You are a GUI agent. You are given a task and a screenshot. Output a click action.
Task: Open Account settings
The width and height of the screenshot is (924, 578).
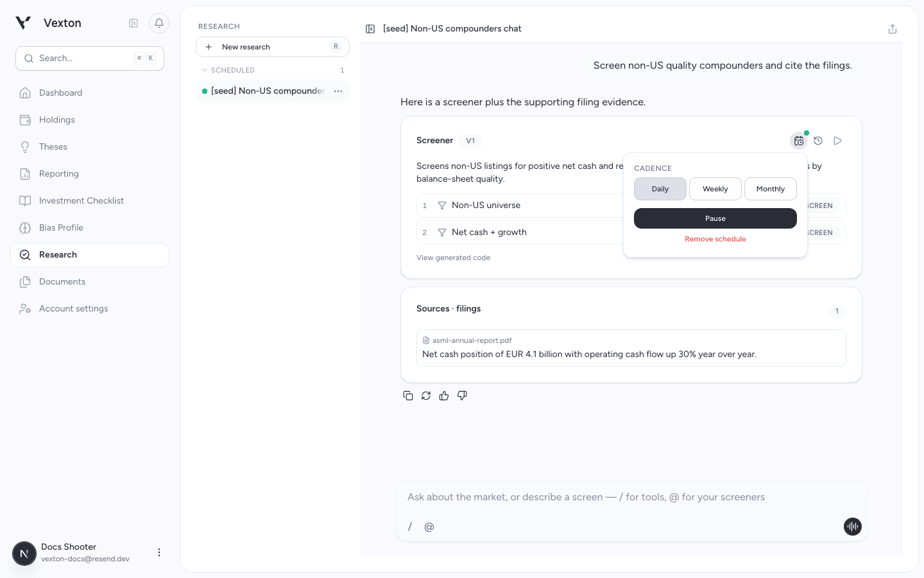click(x=90, y=308)
